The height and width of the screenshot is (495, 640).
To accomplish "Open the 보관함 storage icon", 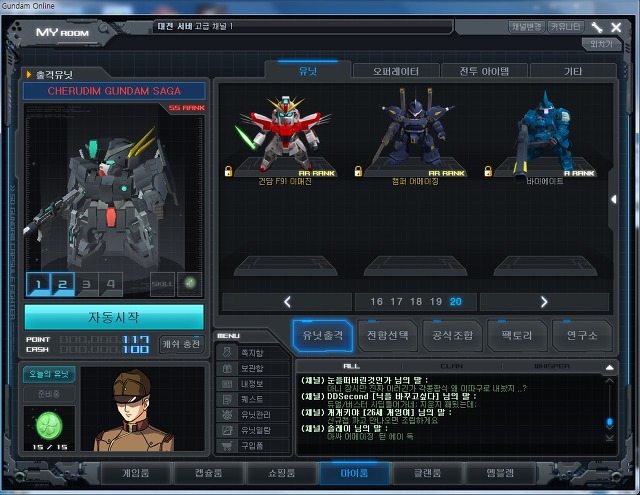I will tap(227, 368).
